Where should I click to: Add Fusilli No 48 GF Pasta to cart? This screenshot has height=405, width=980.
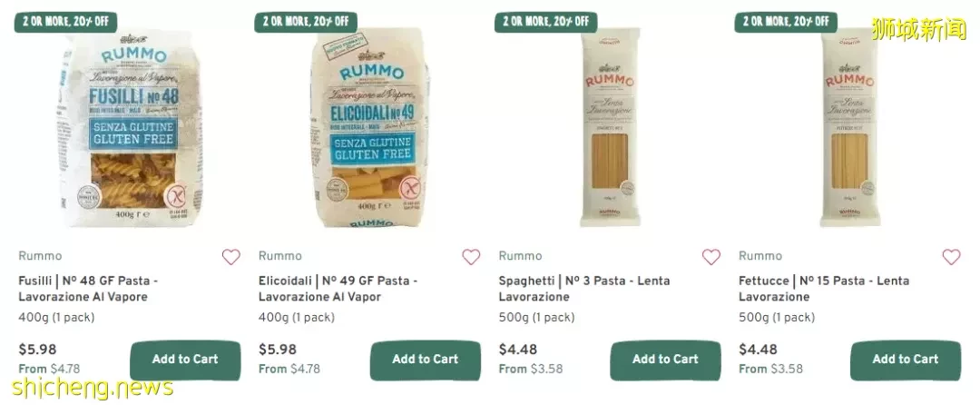click(185, 360)
